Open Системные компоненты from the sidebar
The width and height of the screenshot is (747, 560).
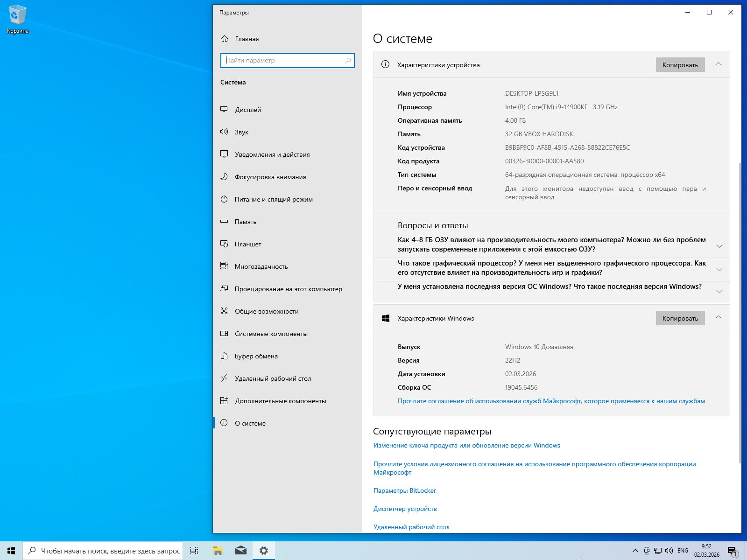coord(271,334)
